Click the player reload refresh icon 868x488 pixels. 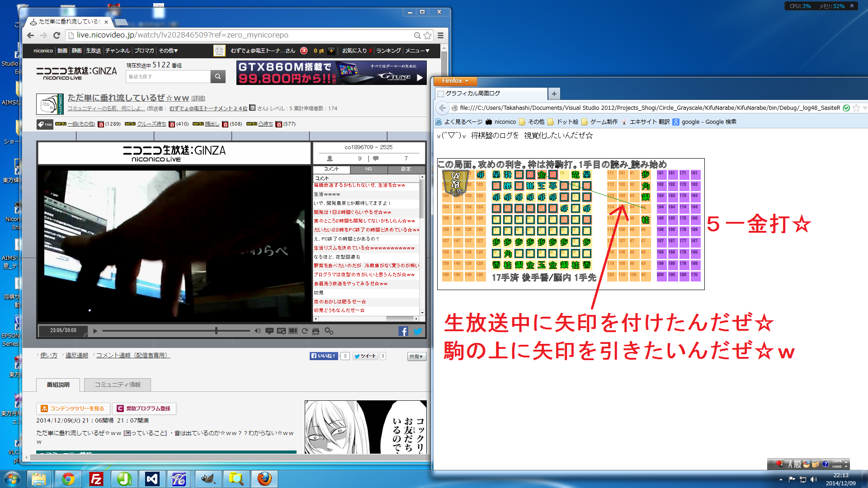click(x=305, y=331)
